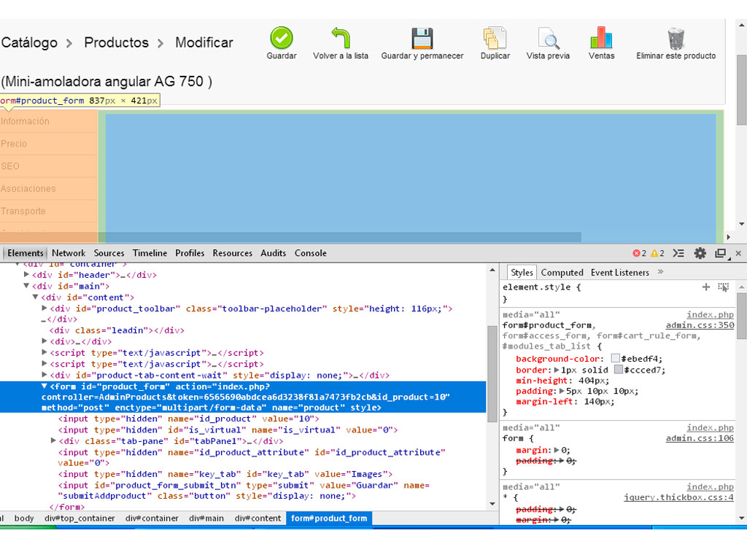
Task: Select the div#container breadcrumb
Action: (152, 518)
